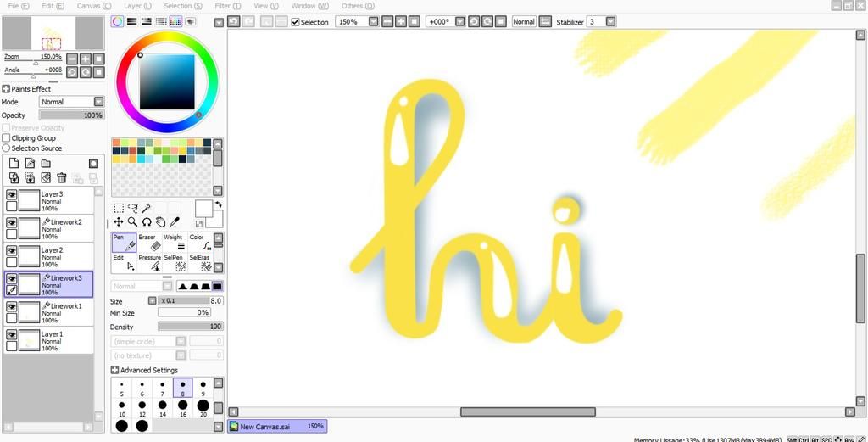Pick brush size 20 preset
Image resolution: width=868 pixels, height=442 pixels.
pyautogui.click(x=203, y=408)
